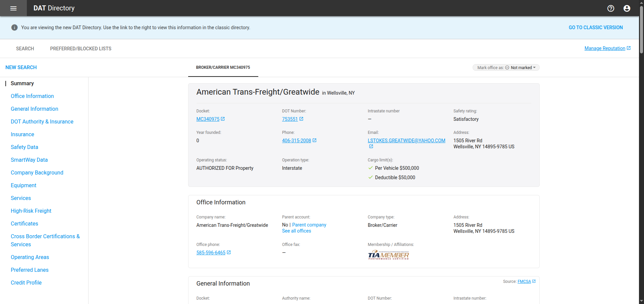
Task: Open the user account profile icon
Action: (627, 8)
